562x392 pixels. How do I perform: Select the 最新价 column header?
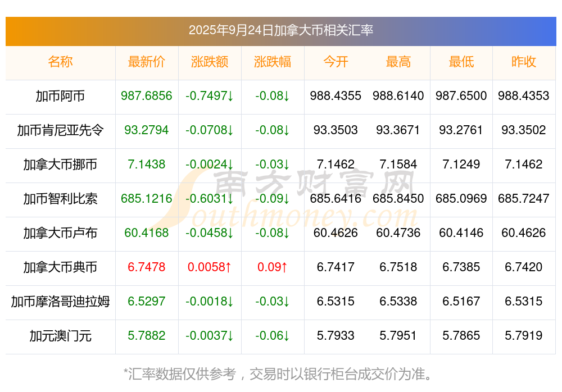coord(147,62)
